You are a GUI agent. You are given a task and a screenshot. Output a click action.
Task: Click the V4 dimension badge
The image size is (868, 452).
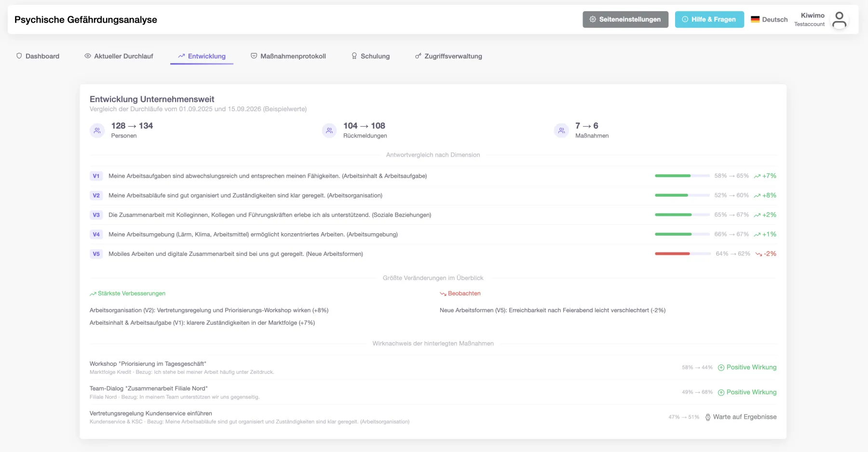coord(96,234)
